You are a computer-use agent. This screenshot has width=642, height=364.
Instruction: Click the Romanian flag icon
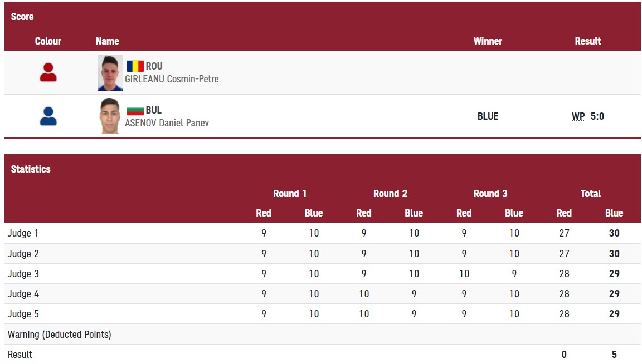[x=135, y=66]
